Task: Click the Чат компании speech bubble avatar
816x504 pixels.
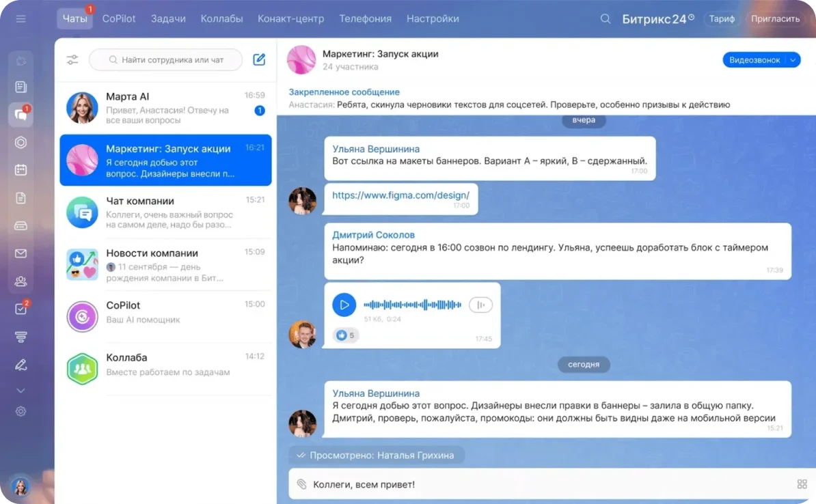Action: (82, 212)
